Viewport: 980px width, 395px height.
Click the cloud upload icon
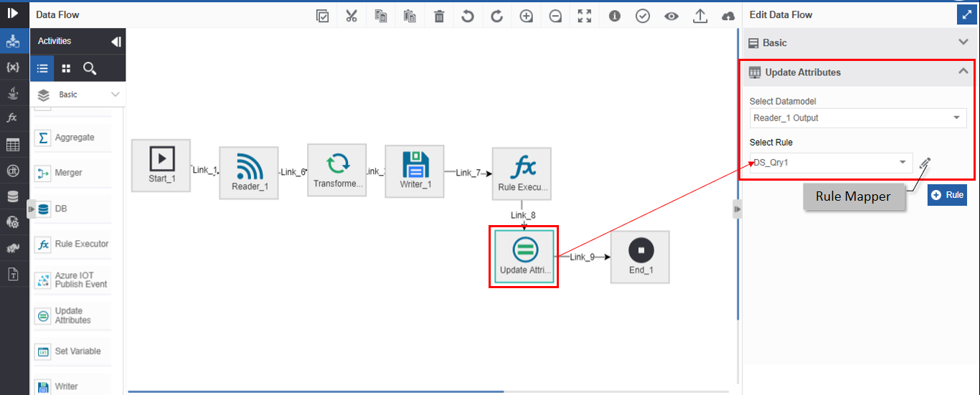(728, 16)
